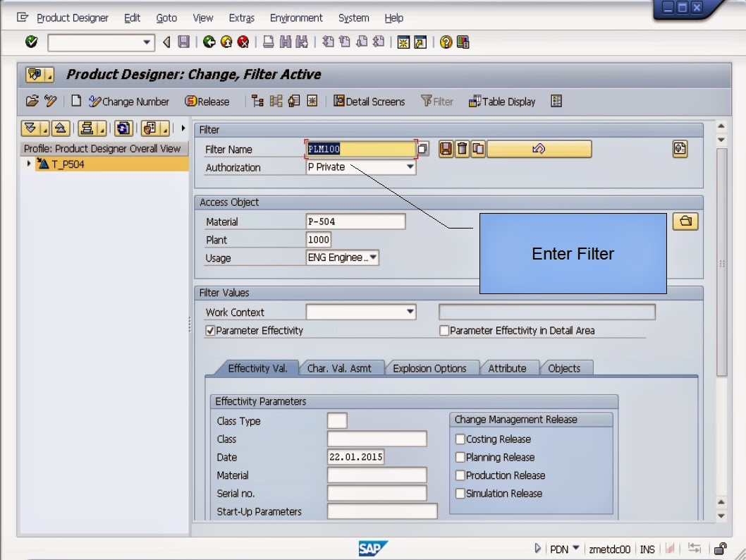Open the Authorization dropdown
Image resolution: width=746 pixels, height=560 pixels.
pyautogui.click(x=409, y=167)
